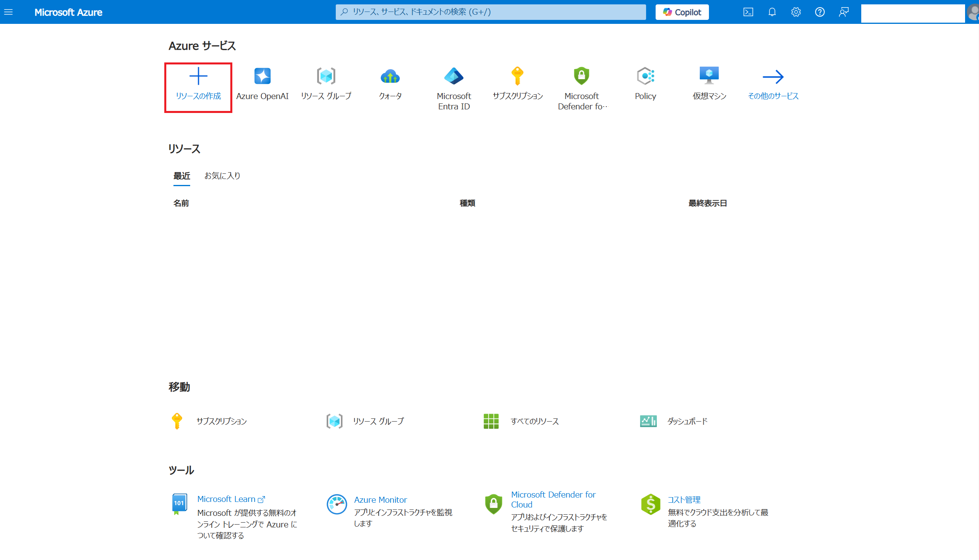Open the クォータ service icon

(x=390, y=76)
